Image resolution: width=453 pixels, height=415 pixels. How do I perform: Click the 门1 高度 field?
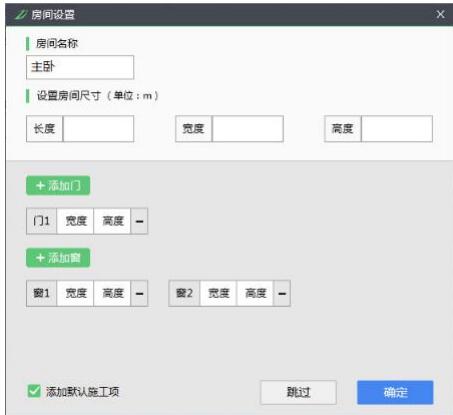coord(112,221)
